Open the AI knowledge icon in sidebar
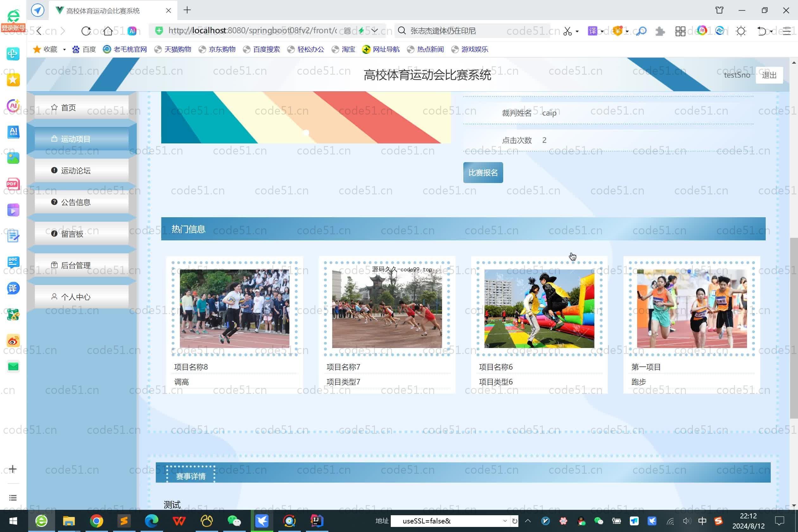The width and height of the screenshot is (798, 532). click(13, 132)
